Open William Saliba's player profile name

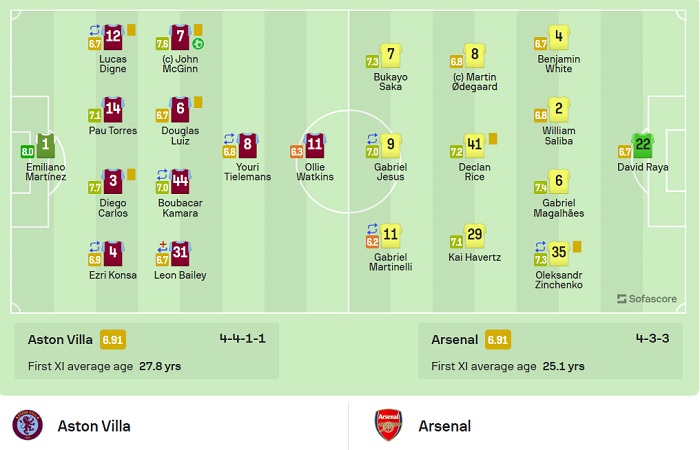pyautogui.click(x=559, y=136)
